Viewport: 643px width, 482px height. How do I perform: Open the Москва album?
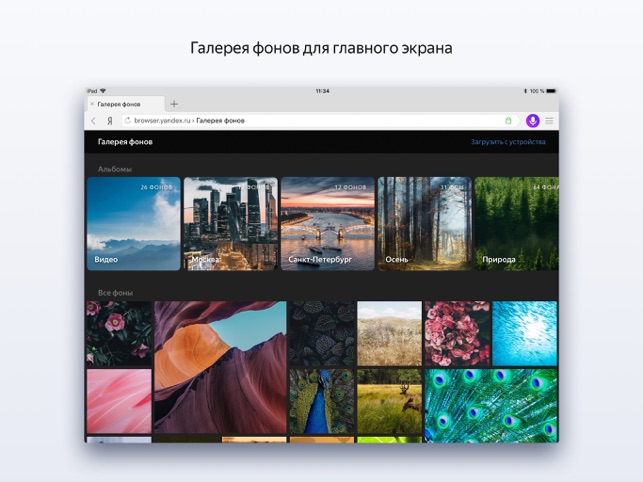click(x=230, y=224)
